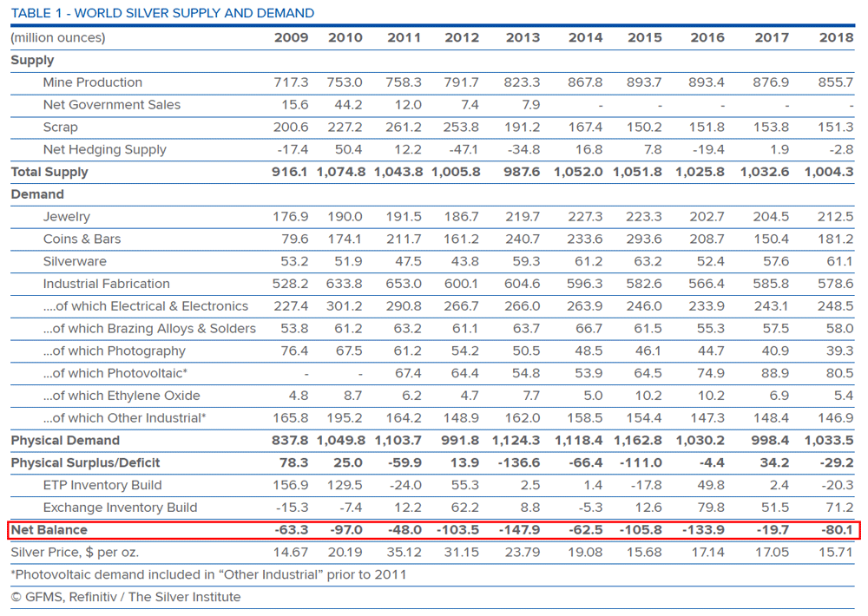
Task: Click the Mine Production row label
Action: point(92,82)
